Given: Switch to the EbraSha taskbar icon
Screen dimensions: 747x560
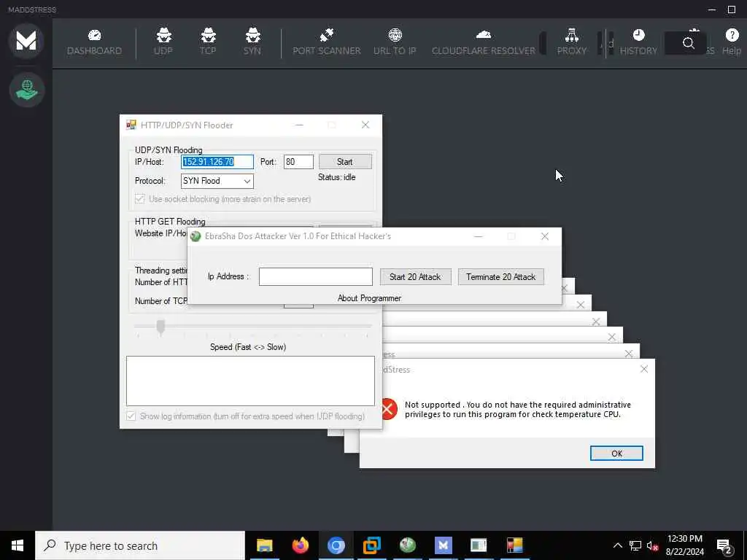Looking at the screenshot, I should 407,545.
